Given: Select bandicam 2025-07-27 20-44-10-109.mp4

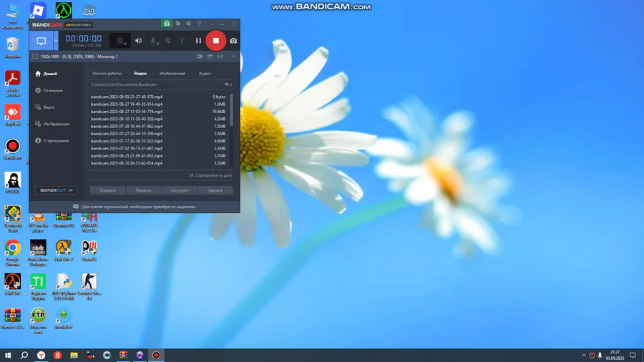Looking at the screenshot, I should (x=159, y=134).
